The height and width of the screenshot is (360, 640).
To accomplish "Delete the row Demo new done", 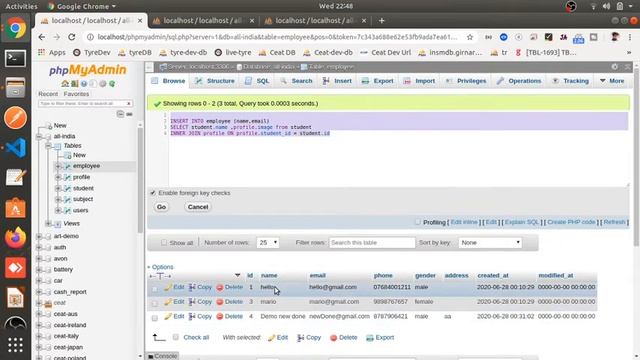I will click(x=229, y=316).
